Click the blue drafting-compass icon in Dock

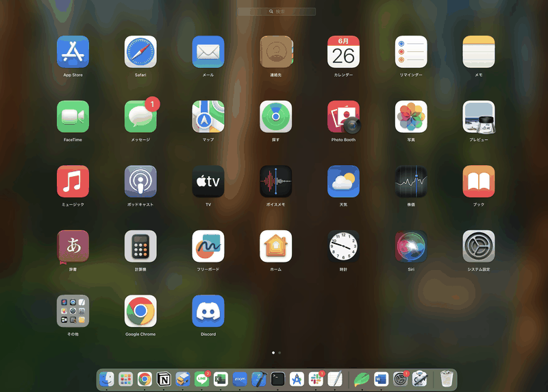pos(297,379)
